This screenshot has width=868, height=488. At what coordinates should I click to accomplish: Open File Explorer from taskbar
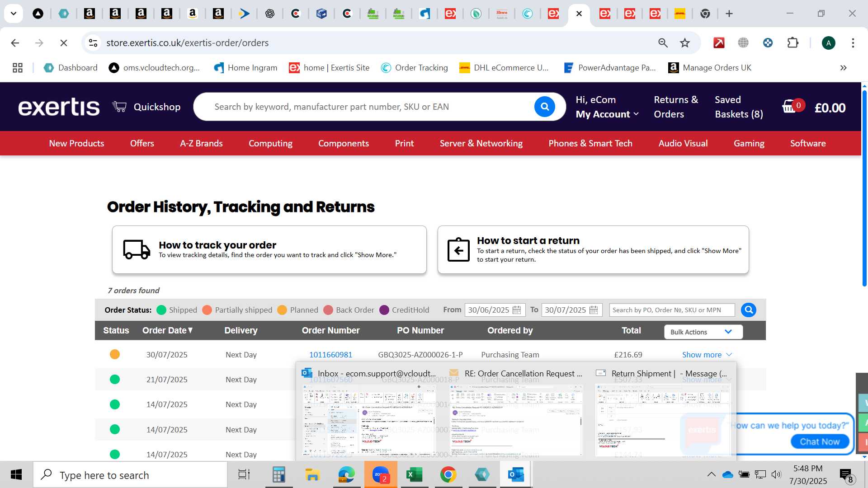pyautogui.click(x=312, y=475)
